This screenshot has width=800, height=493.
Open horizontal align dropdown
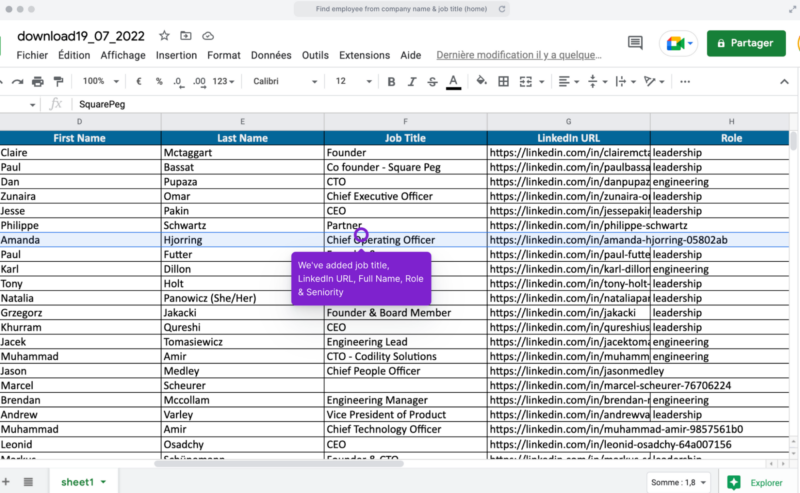coord(568,82)
